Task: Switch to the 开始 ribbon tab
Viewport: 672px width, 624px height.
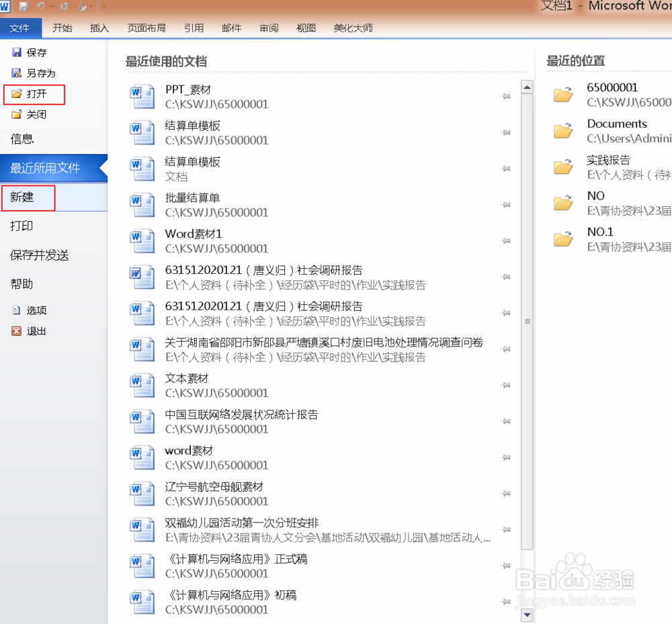Action: [x=62, y=28]
